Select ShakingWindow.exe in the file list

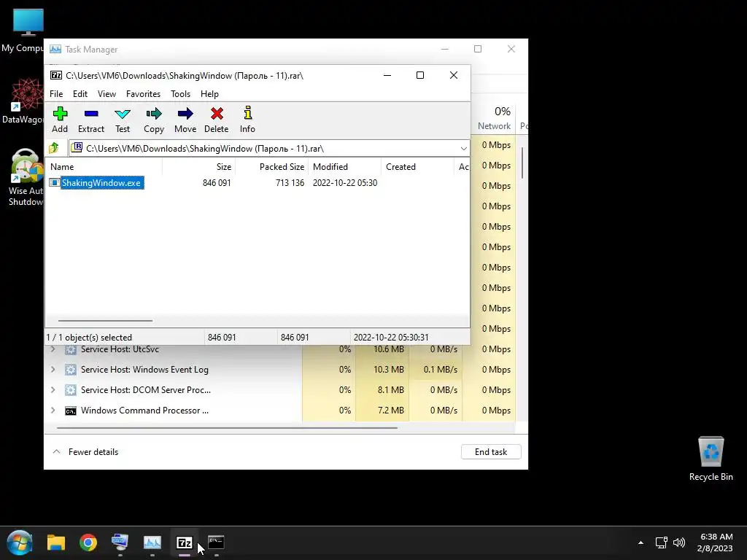point(101,183)
